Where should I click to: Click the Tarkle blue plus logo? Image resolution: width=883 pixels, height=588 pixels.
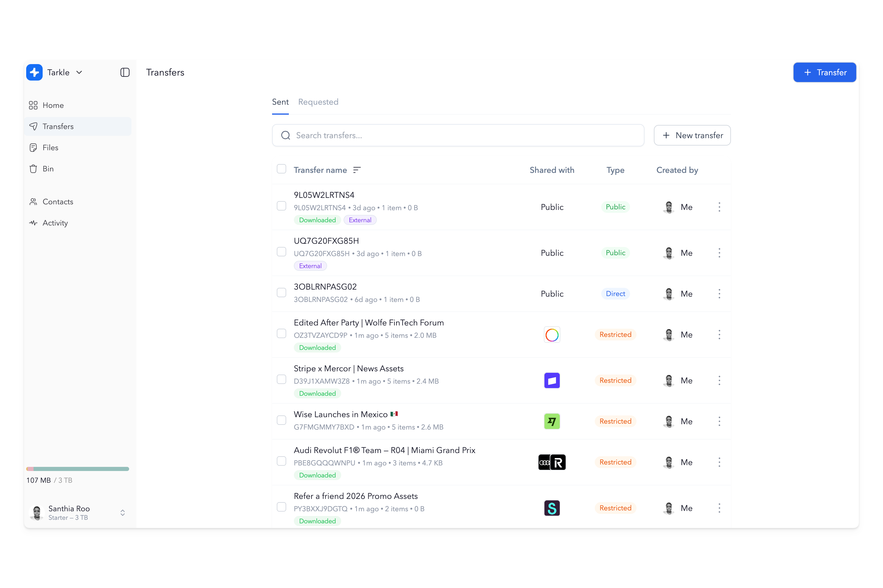[x=34, y=72]
